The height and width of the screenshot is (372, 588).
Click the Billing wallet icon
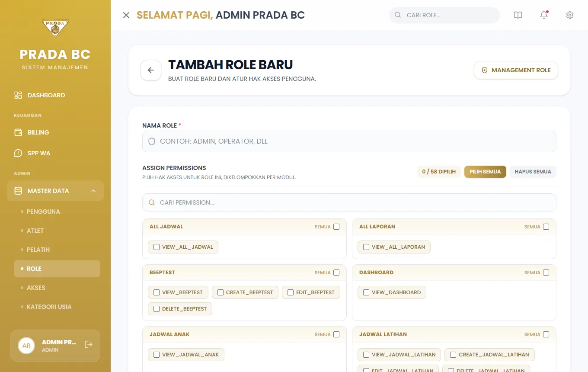click(18, 132)
